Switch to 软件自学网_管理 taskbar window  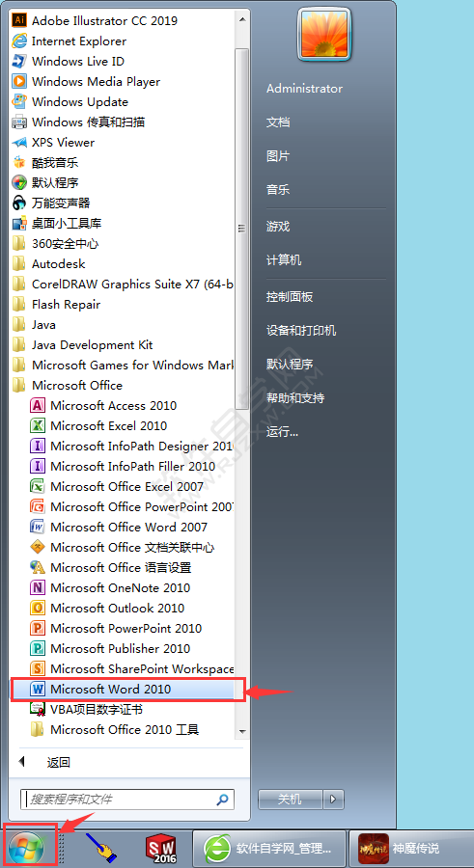click(x=269, y=848)
